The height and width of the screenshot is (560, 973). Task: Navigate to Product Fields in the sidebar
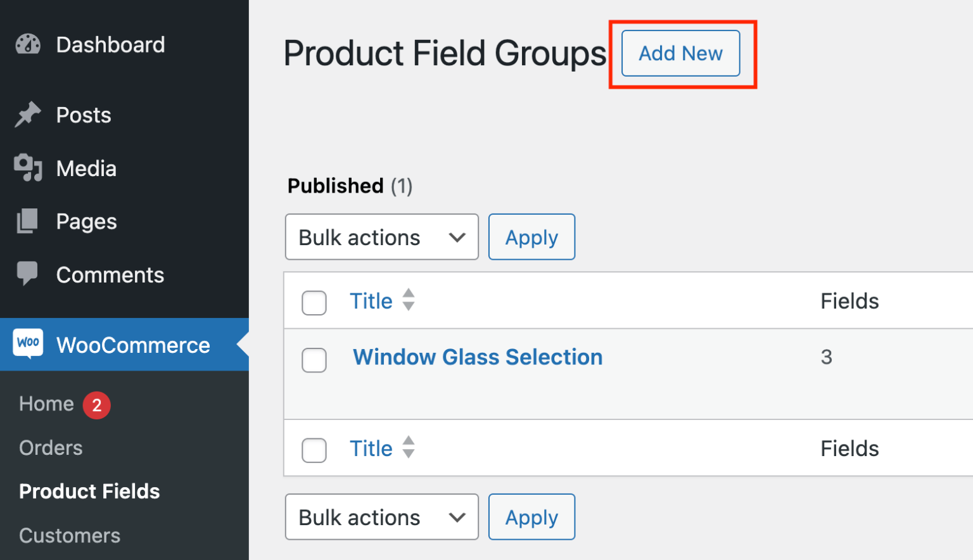click(x=89, y=491)
